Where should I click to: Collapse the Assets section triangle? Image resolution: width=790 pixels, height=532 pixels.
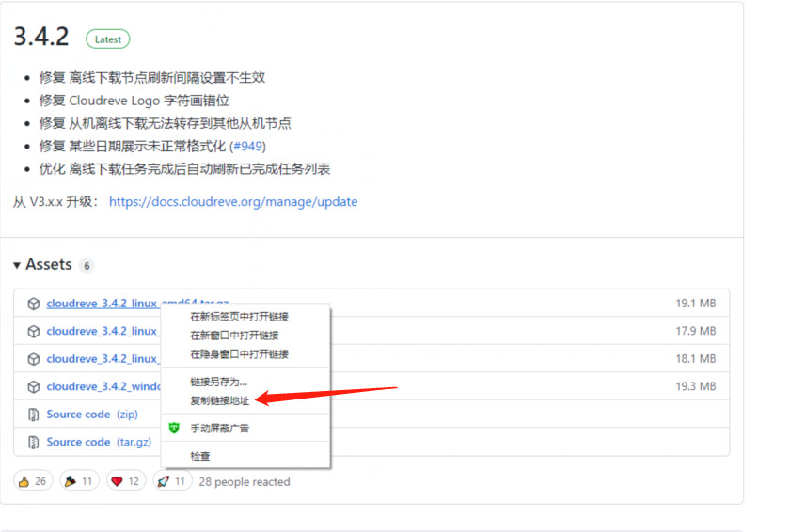point(17,265)
